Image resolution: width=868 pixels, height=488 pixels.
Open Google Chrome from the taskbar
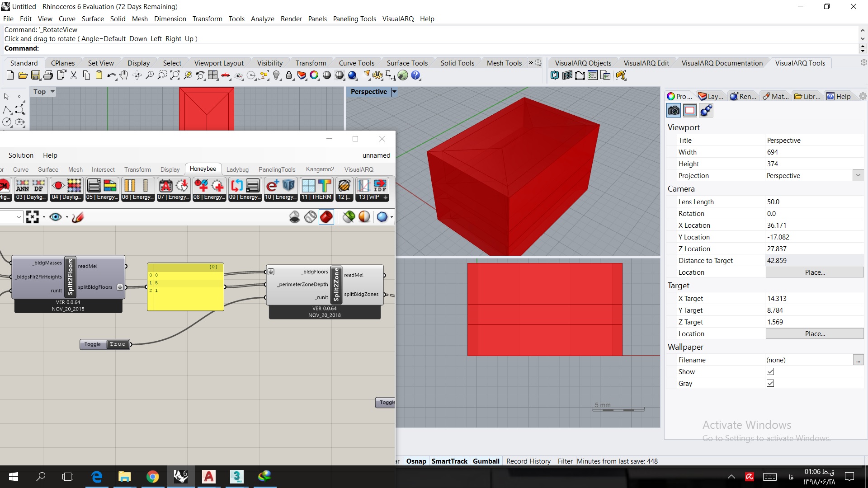click(x=152, y=477)
